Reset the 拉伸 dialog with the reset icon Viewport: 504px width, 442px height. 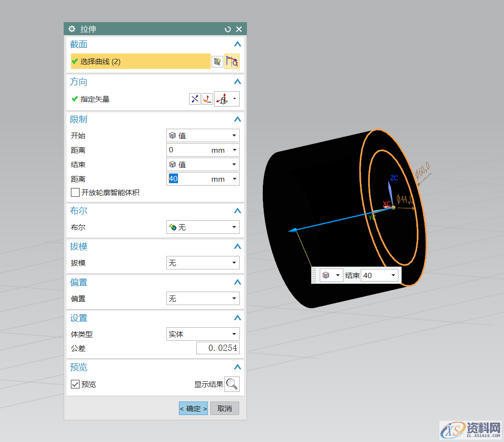click(227, 29)
